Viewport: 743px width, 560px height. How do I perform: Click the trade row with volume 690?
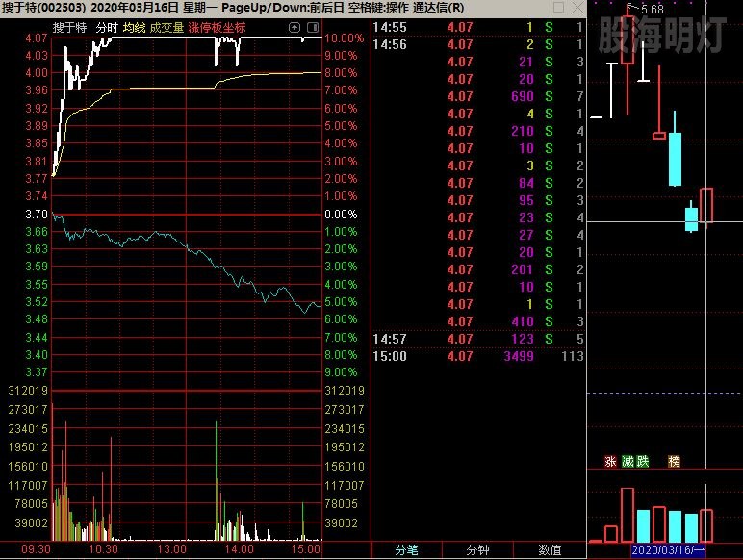click(478, 96)
